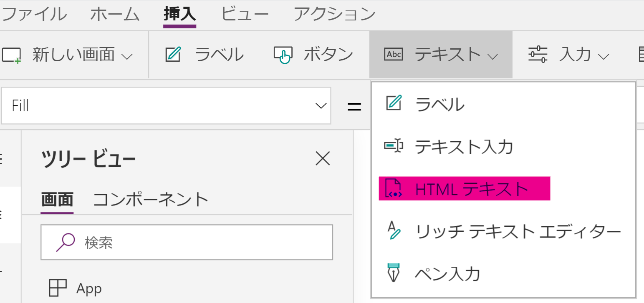Viewport: 644px width, 303px height.
Task: Switch to the コンポーネント tab in tree view
Action: [x=150, y=200]
